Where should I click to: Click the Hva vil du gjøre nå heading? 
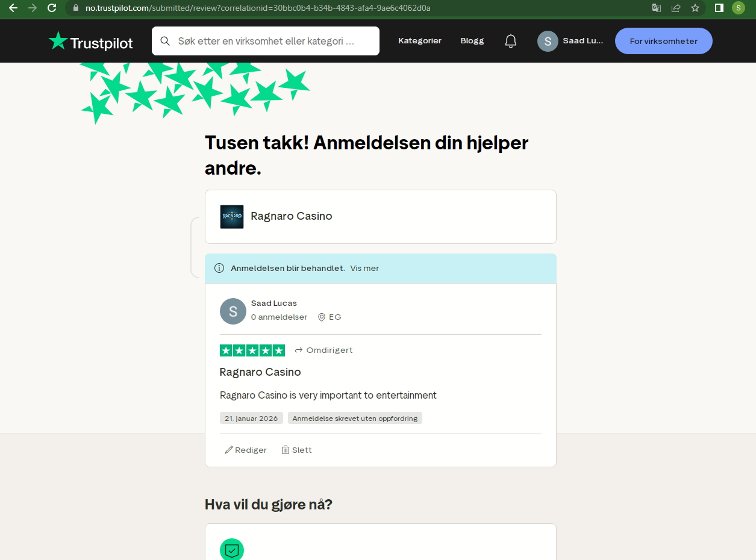(269, 505)
